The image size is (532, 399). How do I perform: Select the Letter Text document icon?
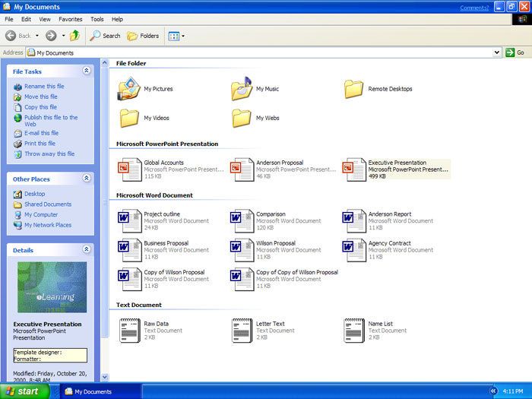tap(242, 331)
